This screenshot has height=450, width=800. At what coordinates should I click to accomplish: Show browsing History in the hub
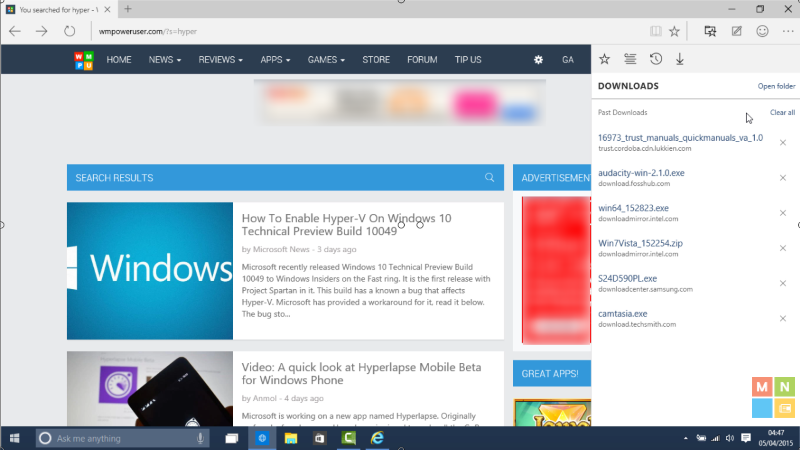655,59
